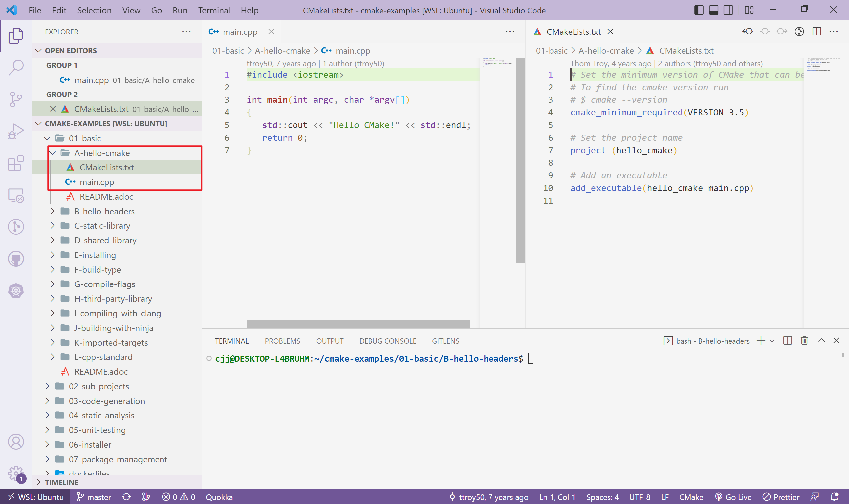Split the CMakeLists.txt editor to the right
This screenshot has width=849, height=504.
[x=816, y=31]
